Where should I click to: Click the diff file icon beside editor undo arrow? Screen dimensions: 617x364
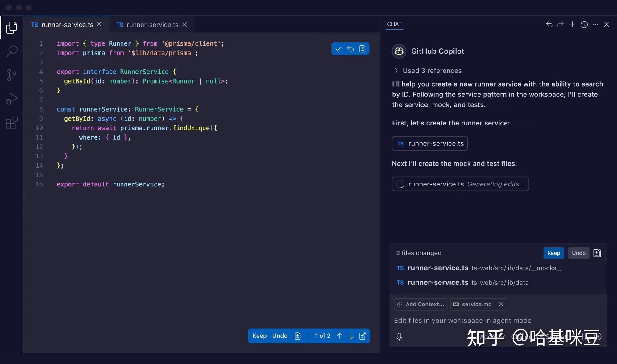pyautogui.click(x=362, y=49)
